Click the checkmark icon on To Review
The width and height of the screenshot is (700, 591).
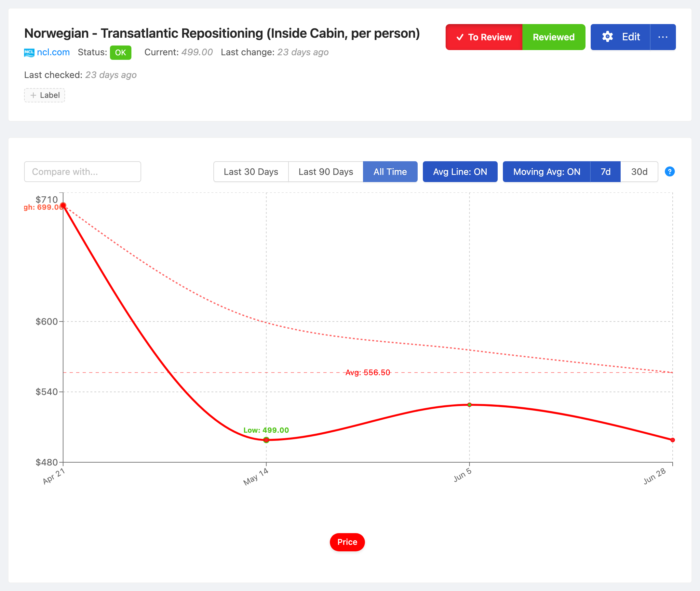(460, 37)
